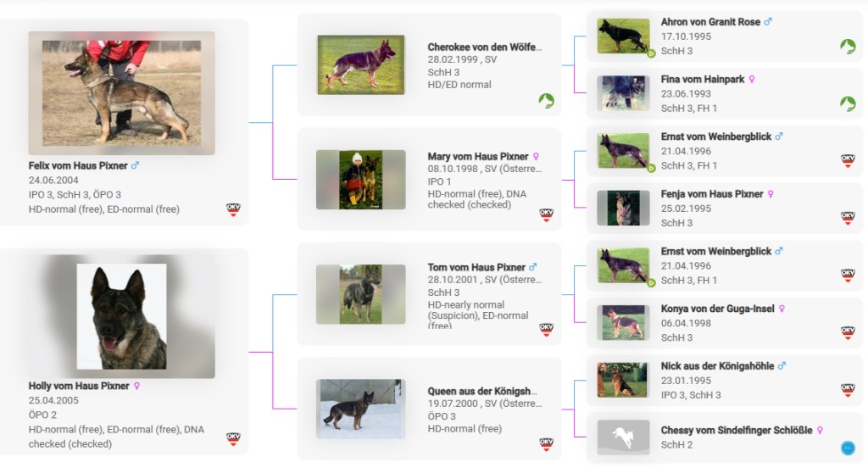This screenshot has width=868, height=468.
Task: Click the ÖKV emblem on Felix's card
Action: click(x=233, y=209)
